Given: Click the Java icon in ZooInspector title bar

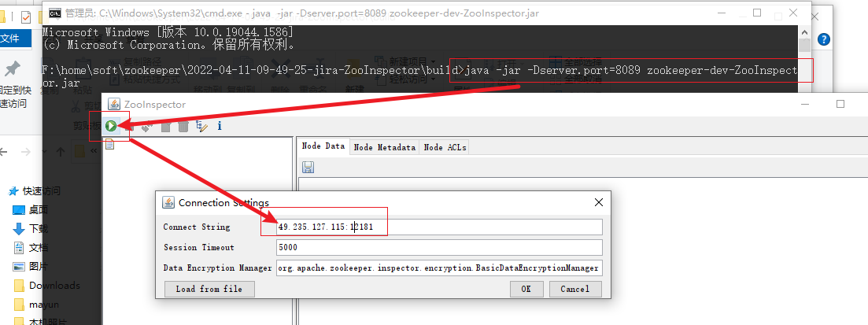Looking at the screenshot, I should point(114,104).
